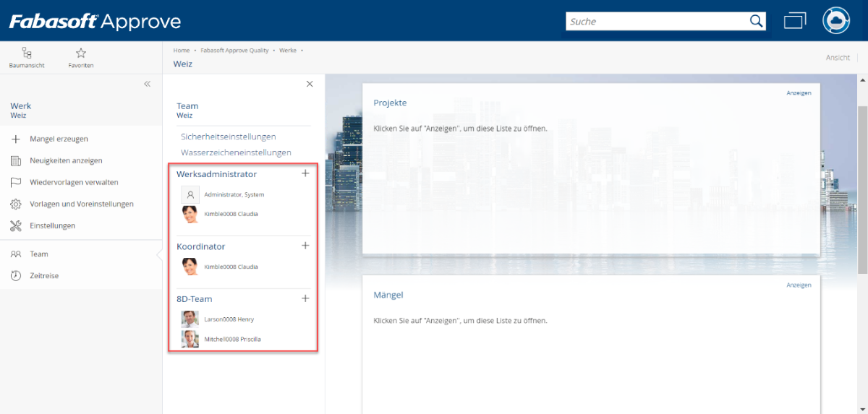Add member to Koordinator with plus
Viewport: 868px width, 414px height.
pyautogui.click(x=305, y=246)
